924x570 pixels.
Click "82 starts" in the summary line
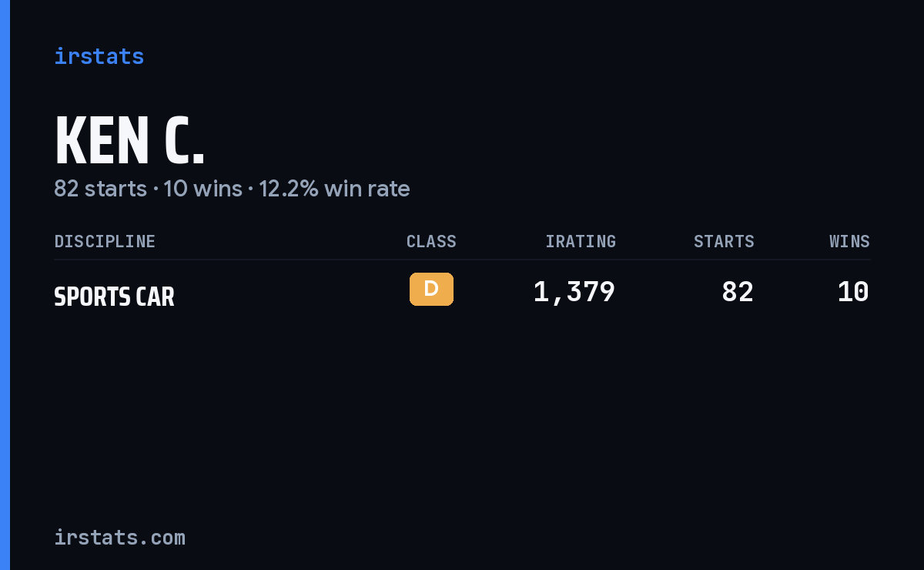click(x=100, y=189)
